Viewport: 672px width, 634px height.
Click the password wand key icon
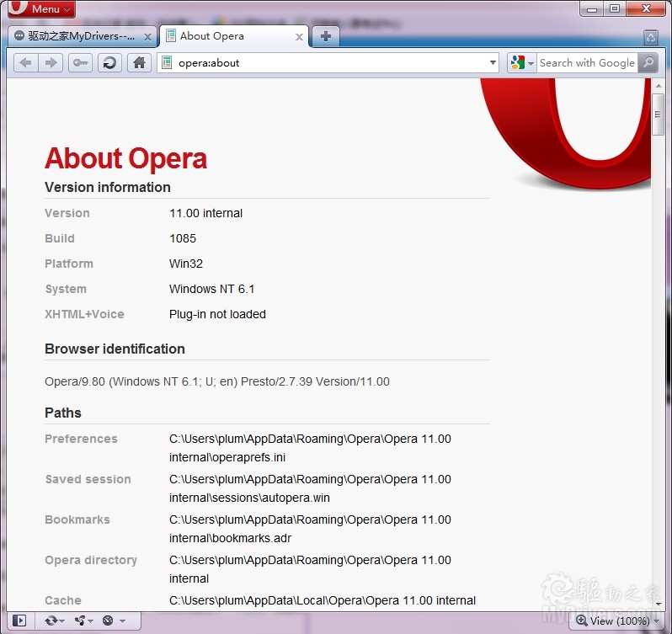pos(80,62)
